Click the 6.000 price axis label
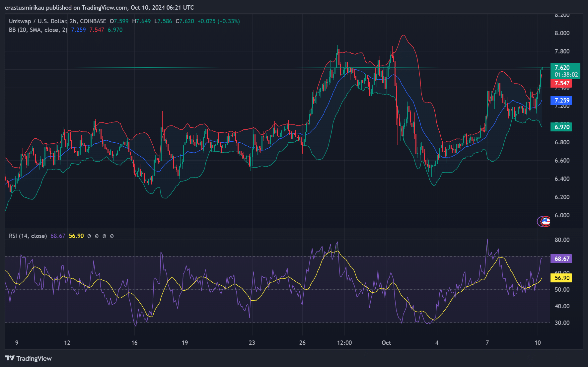The image size is (588, 367). point(562,215)
